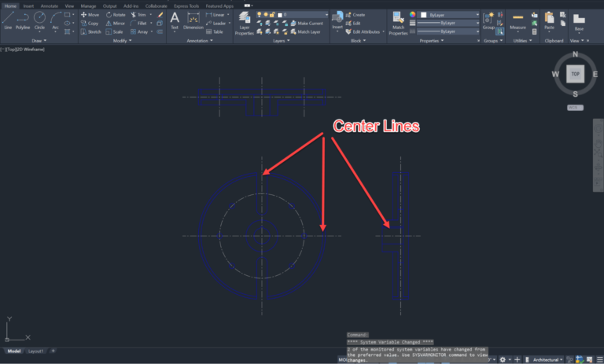Click the object color wheel swatch
Image resolution: width=604 pixels, height=364 pixels.
click(413, 15)
